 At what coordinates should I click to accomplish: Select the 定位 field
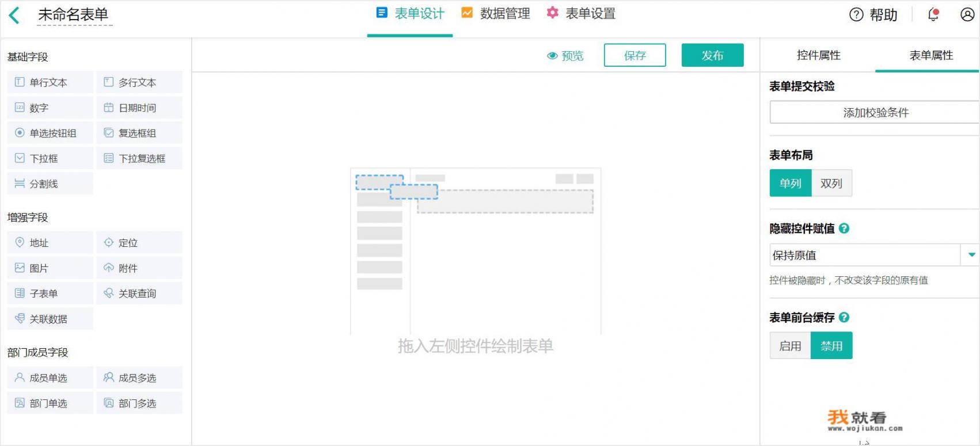[139, 243]
